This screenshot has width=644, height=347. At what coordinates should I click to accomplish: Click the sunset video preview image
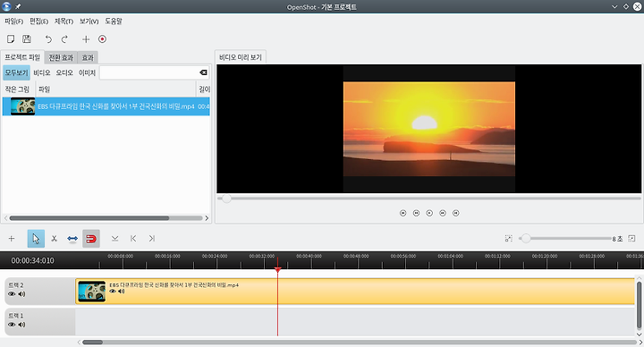click(x=428, y=129)
